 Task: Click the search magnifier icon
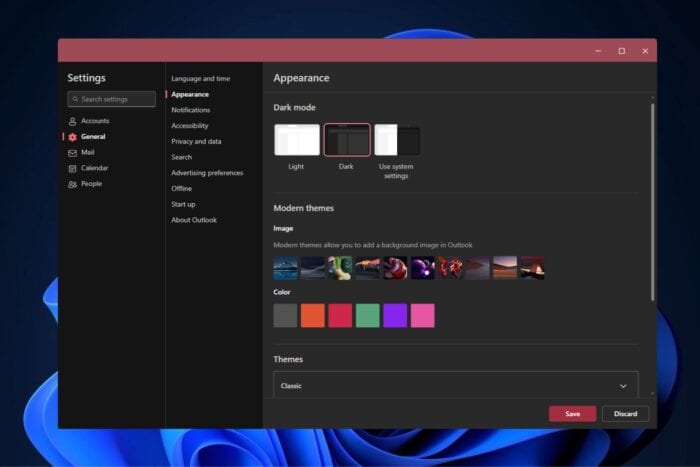(x=75, y=99)
